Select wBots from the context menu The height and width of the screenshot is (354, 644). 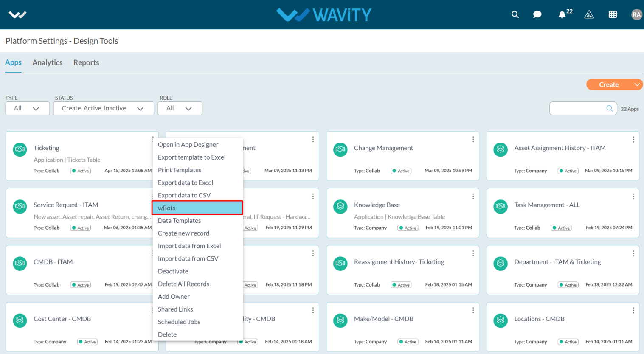pos(197,208)
